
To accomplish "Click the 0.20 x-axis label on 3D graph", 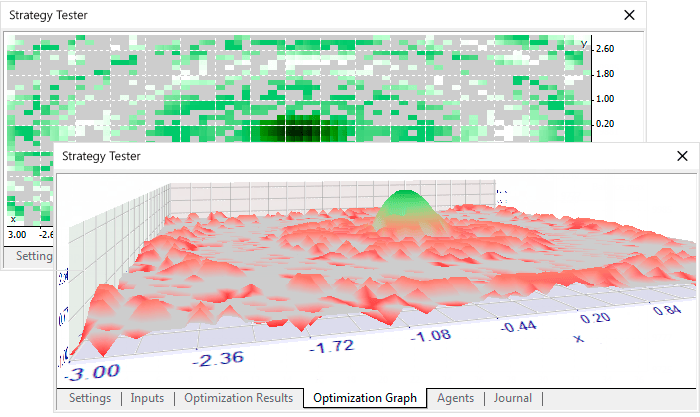I will click(595, 318).
